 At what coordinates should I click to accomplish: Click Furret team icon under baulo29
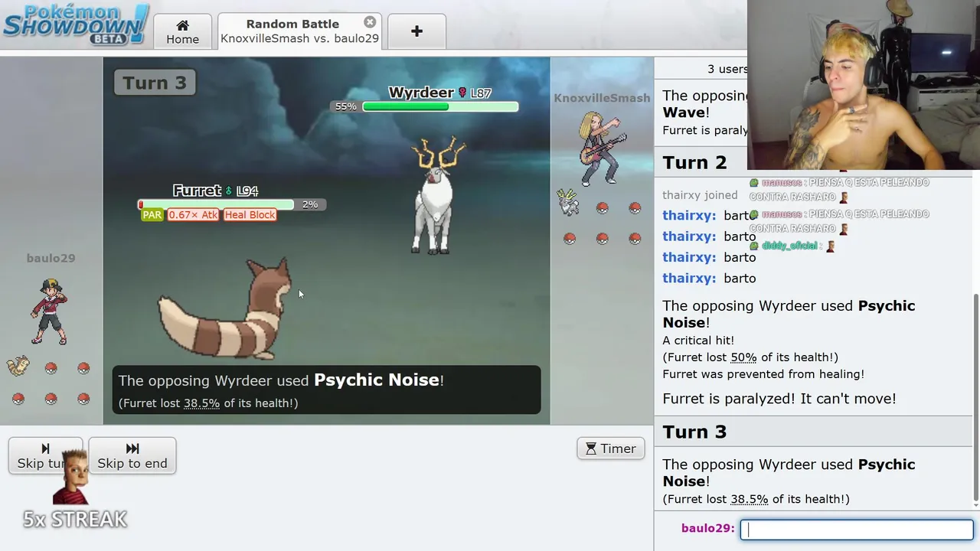click(18, 366)
